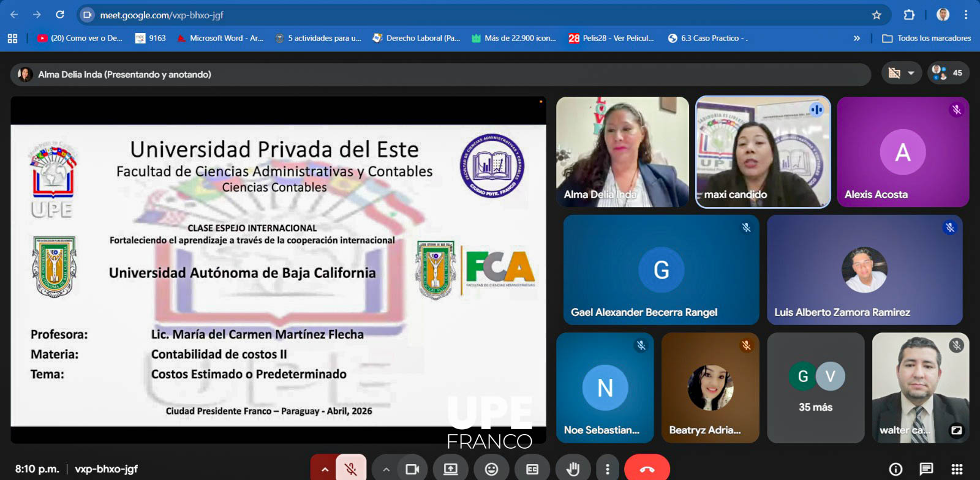
Task: Open the browser extensions puzzle icon
Action: (x=909, y=15)
